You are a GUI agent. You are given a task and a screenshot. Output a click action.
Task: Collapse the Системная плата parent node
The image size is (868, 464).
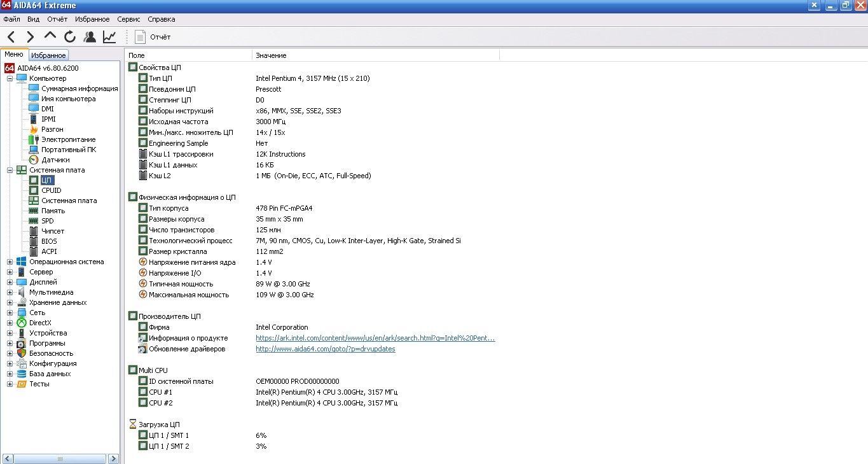10,170
